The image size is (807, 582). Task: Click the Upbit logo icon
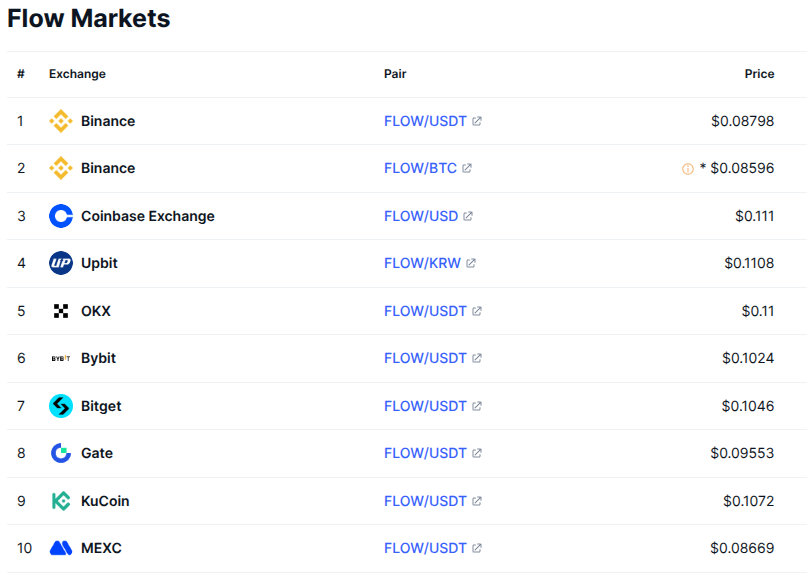(x=61, y=263)
